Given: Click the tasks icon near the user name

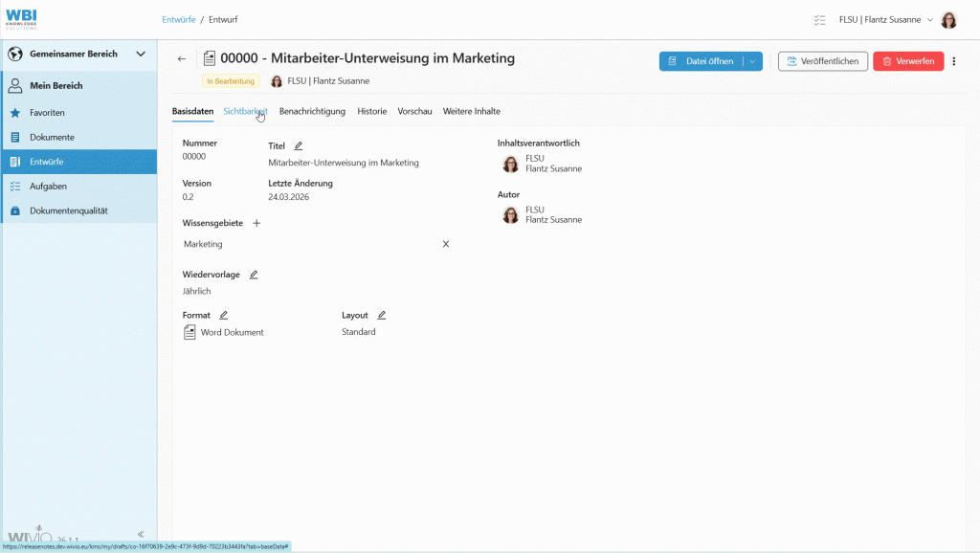Looking at the screenshot, I should click(819, 19).
